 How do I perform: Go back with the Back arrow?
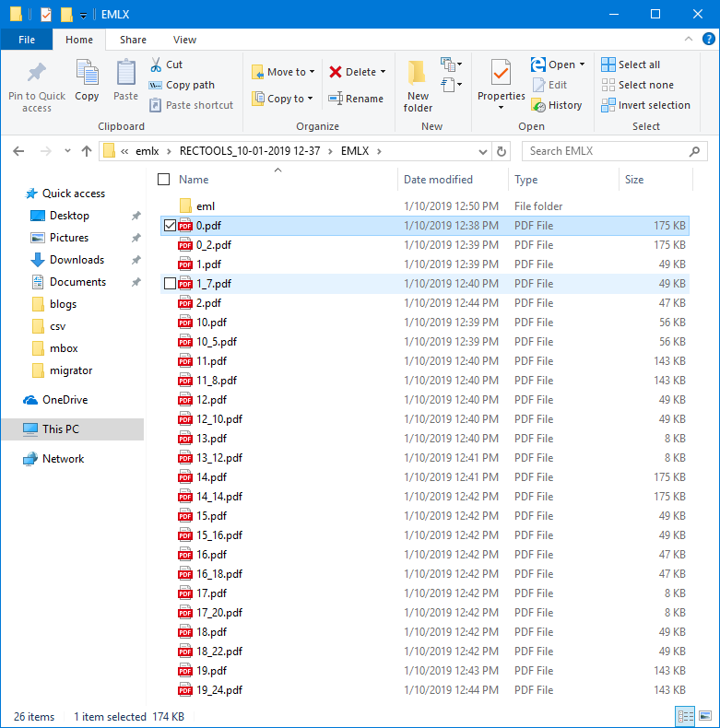(18, 151)
